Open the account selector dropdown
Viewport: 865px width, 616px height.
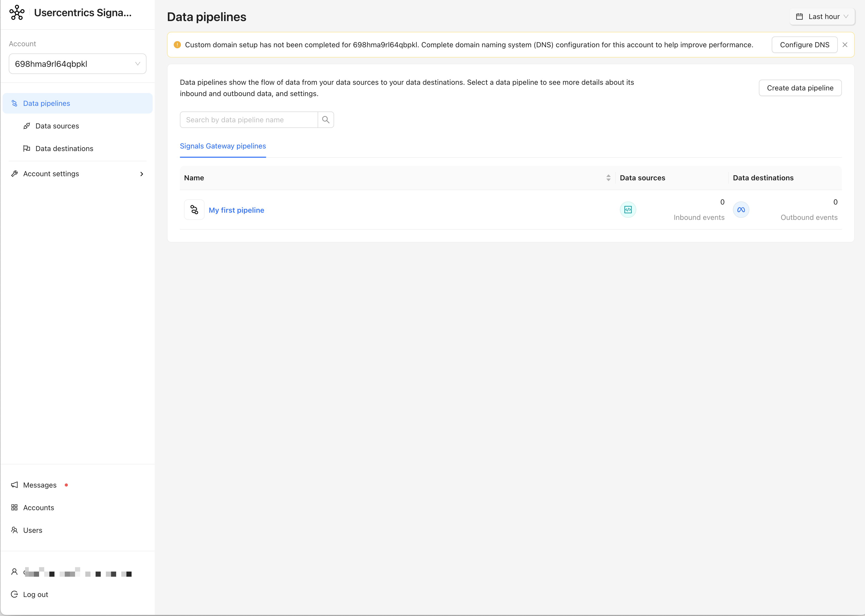pyautogui.click(x=77, y=64)
